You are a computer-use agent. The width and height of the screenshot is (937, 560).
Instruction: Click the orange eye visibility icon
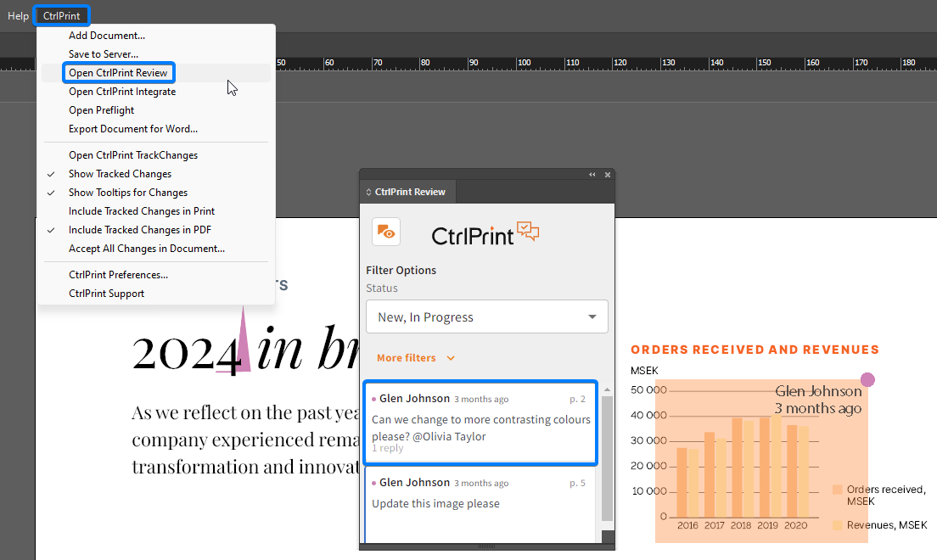[386, 232]
